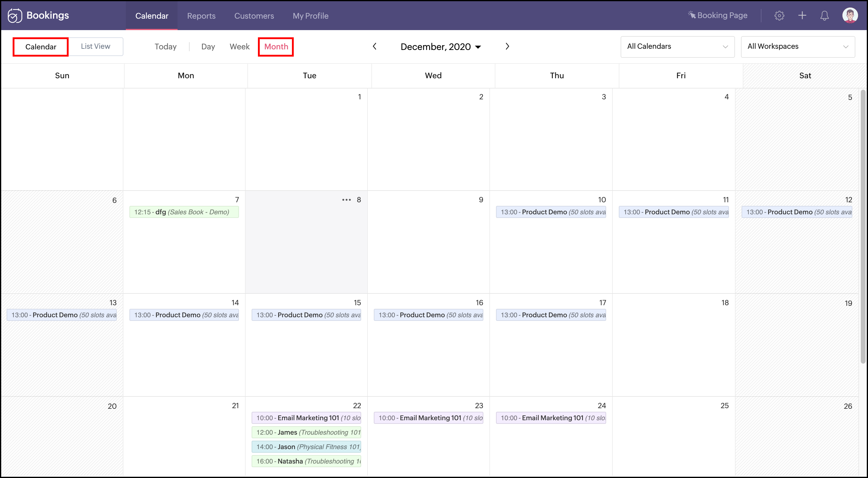Click three-dots icon on December 8
The image size is (868, 478).
pyautogui.click(x=346, y=200)
